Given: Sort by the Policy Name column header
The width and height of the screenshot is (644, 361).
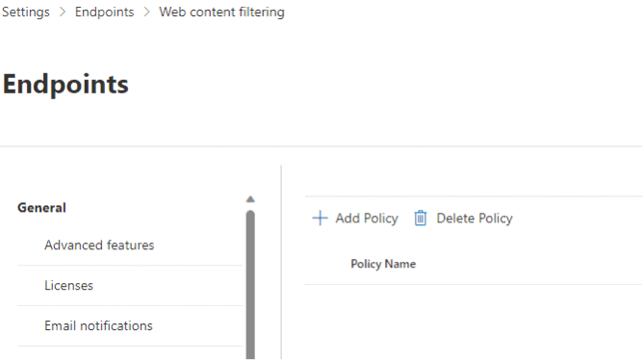Looking at the screenshot, I should pyautogui.click(x=383, y=264).
